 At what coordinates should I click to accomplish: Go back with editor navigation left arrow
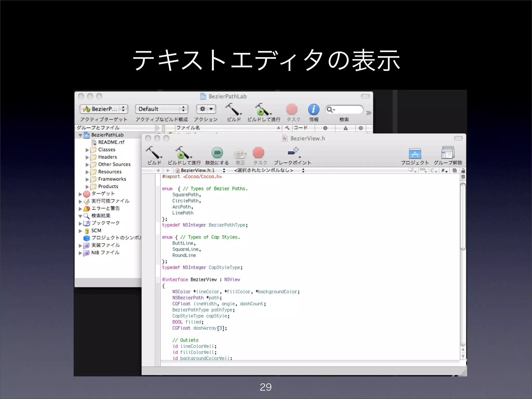pyautogui.click(x=158, y=170)
